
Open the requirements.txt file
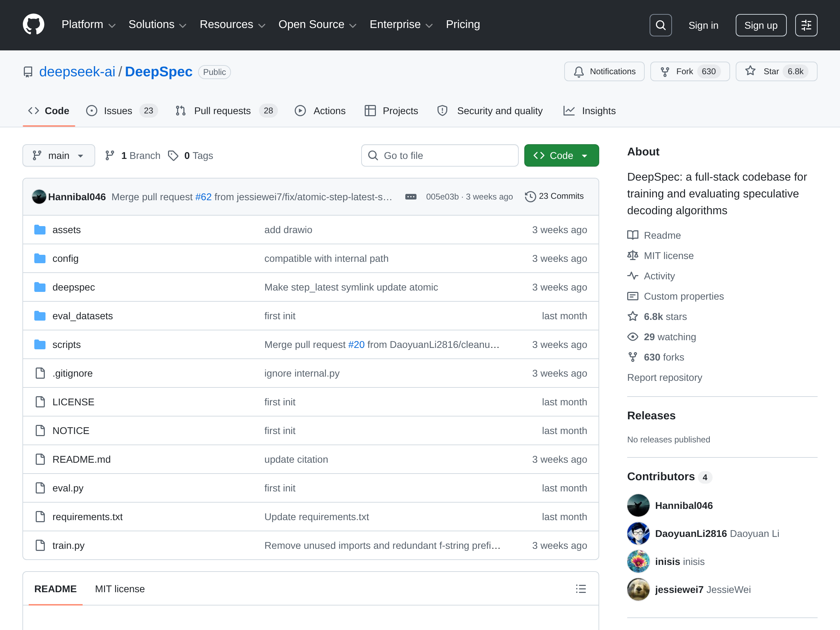pyautogui.click(x=87, y=517)
